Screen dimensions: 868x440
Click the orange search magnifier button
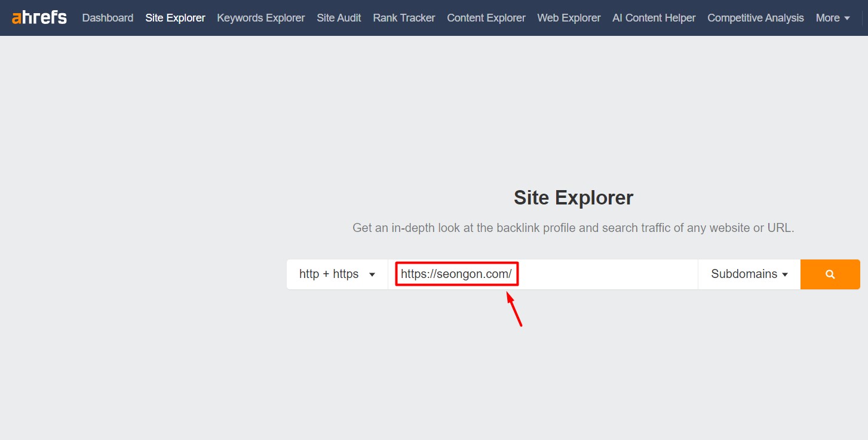pos(830,274)
